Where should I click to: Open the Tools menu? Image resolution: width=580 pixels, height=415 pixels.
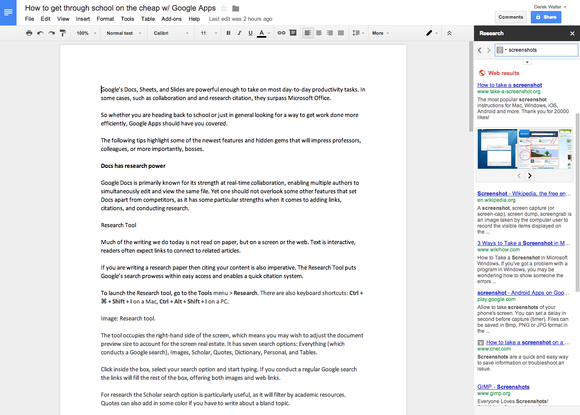click(127, 19)
